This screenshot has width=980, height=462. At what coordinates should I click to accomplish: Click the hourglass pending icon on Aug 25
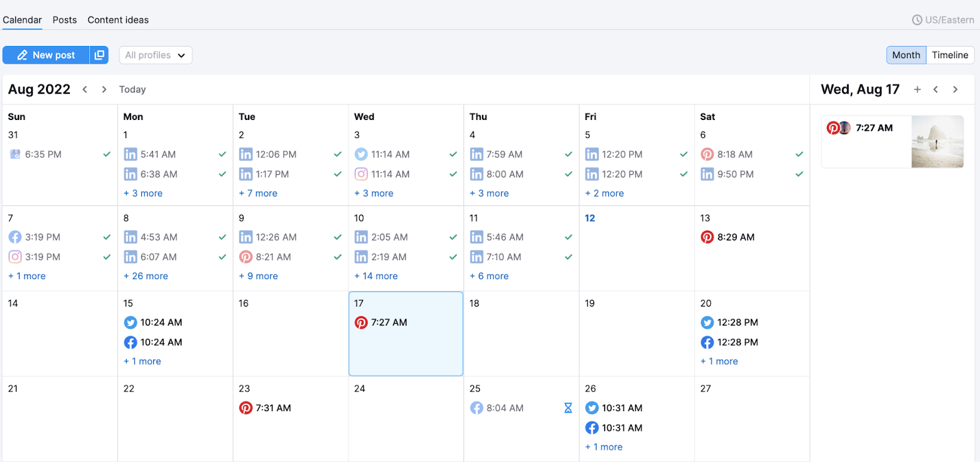568,408
